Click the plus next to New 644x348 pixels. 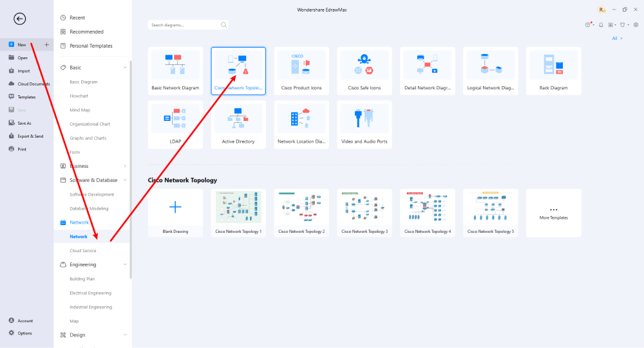click(46, 44)
